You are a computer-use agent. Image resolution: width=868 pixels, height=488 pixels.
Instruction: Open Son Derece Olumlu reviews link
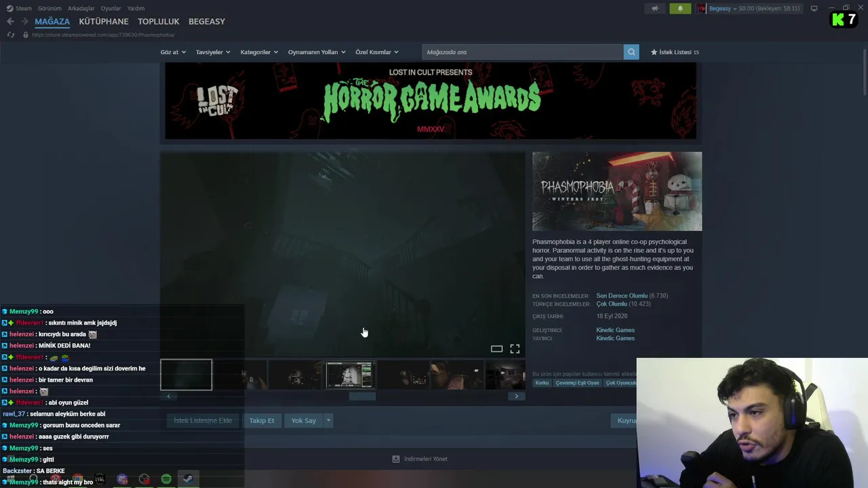(x=622, y=296)
